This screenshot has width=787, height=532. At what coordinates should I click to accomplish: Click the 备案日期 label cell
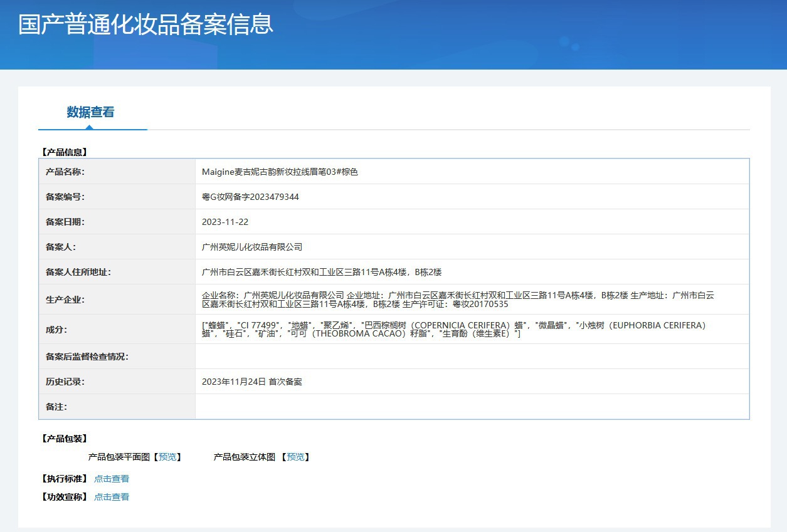point(117,222)
